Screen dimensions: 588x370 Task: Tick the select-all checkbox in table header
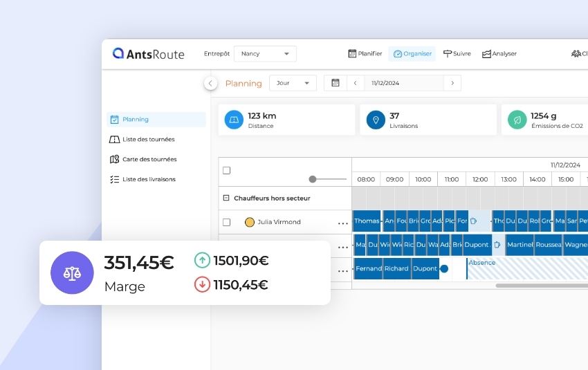[226, 170]
